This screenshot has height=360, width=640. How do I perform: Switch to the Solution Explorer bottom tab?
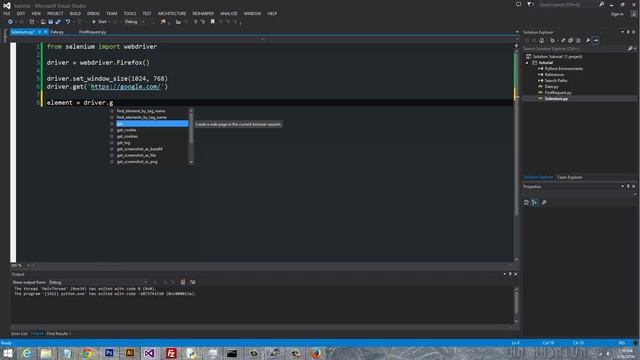pyautogui.click(x=538, y=177)
